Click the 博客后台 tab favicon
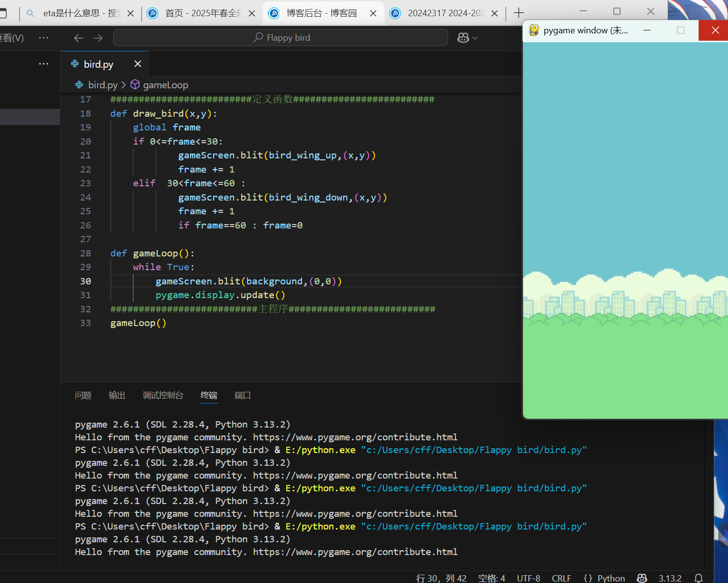728x583 pixels. point(274,13)
